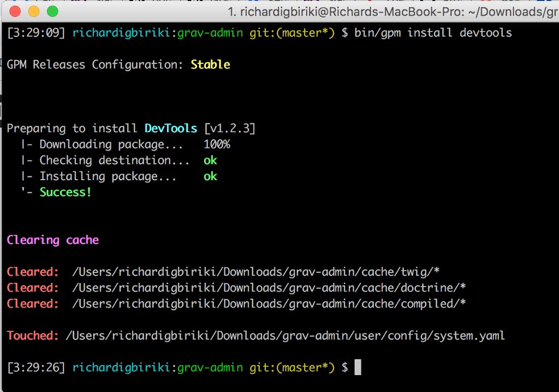This screenshot has width=559, height=392.
Task: Click 'Installing package...' line
Action: click(x=108, y=176)
